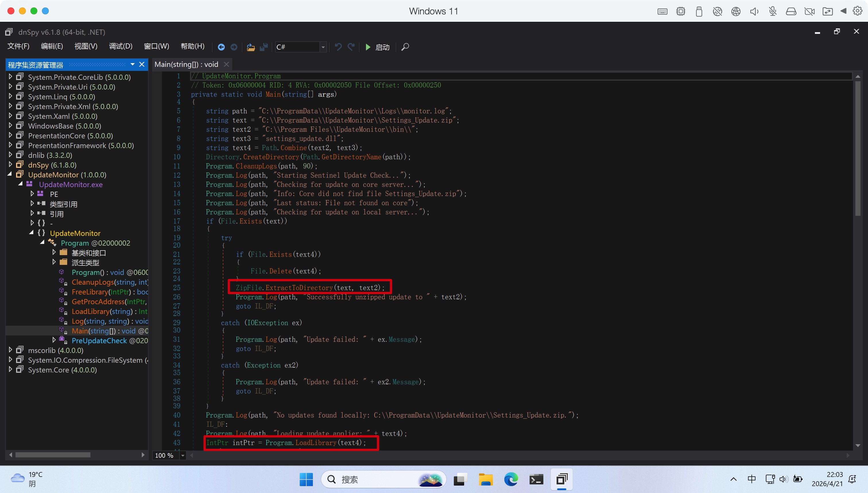The image size is (868, 493).
Task: Expand the 派生类型 folder
Action: coord(54,262)
